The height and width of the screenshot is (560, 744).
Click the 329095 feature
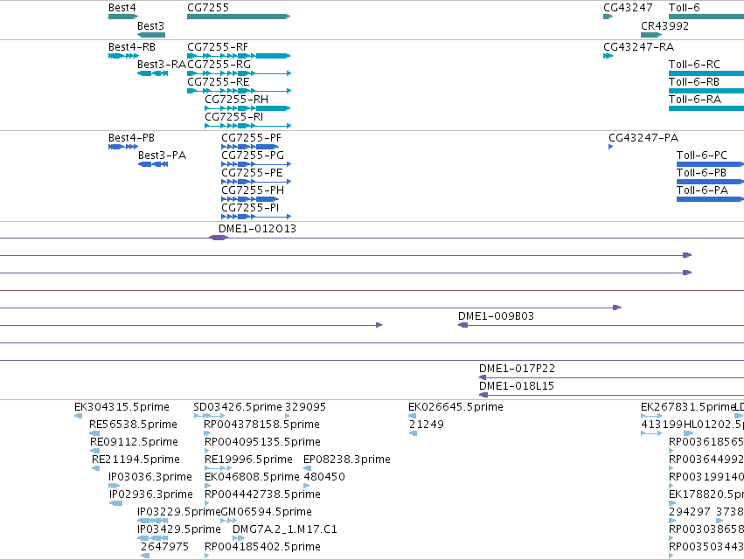coord(287,416)
